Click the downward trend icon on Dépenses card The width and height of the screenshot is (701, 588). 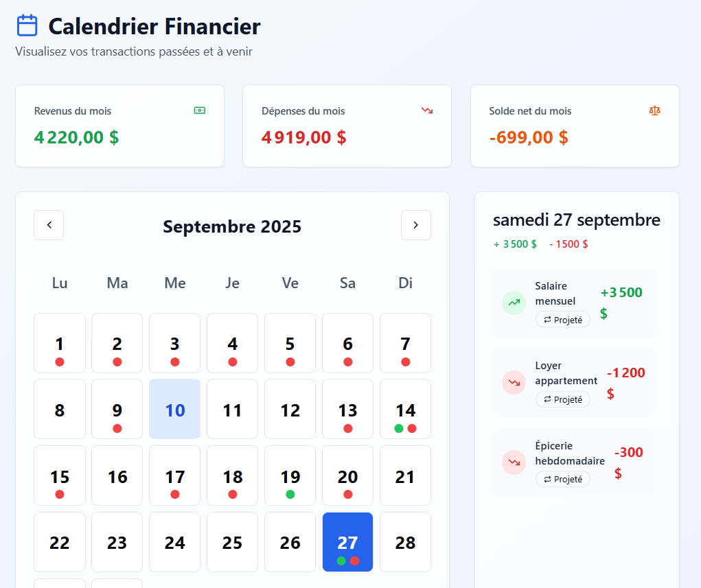427,110
